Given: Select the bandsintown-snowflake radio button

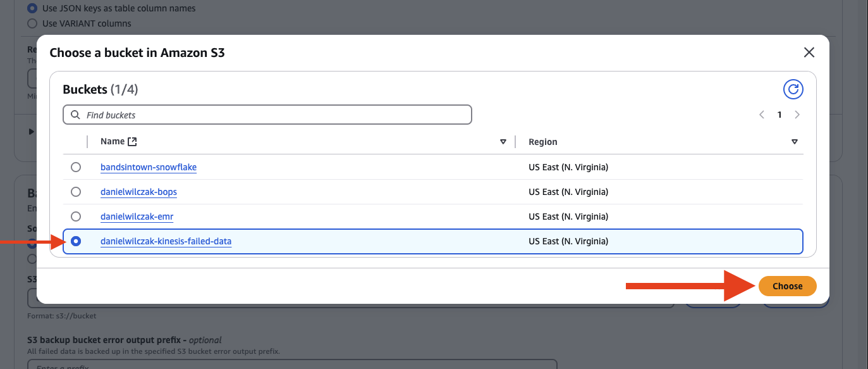Looking at the screenshot, I should [76, 167].
